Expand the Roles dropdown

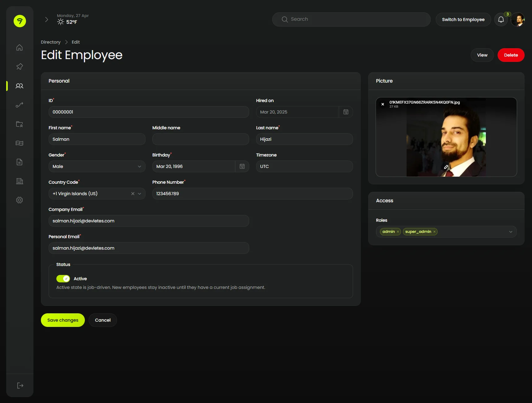tap(511, 232)
